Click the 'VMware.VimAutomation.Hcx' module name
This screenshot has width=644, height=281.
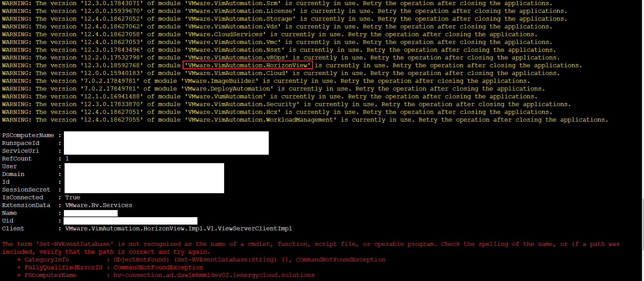click(233, 112)
